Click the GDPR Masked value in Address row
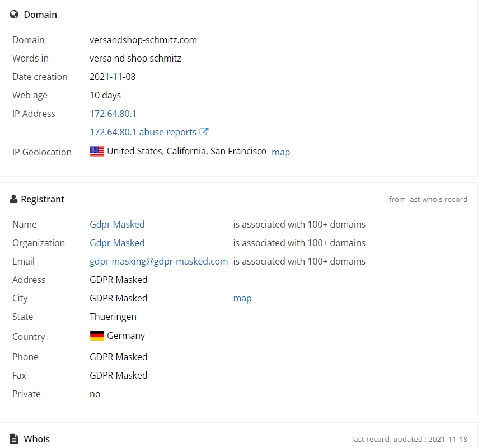 click(x=118, y=280)
